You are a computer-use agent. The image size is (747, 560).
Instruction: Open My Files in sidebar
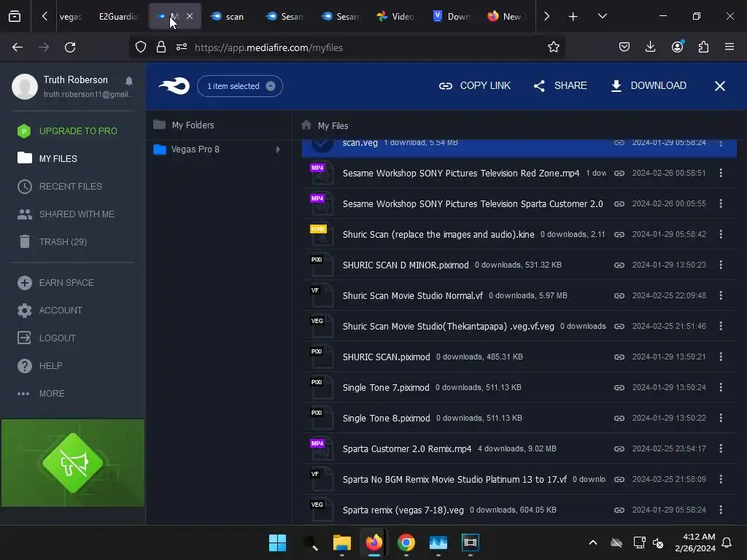47,158
